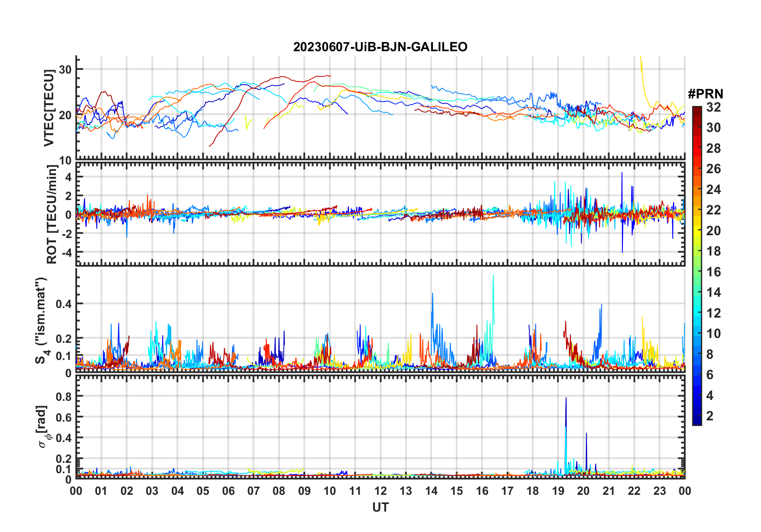This screenshot has width=761, height=532.
Task: Click the VTEC[TECU] y-axis label
Action: coord(49,108)
